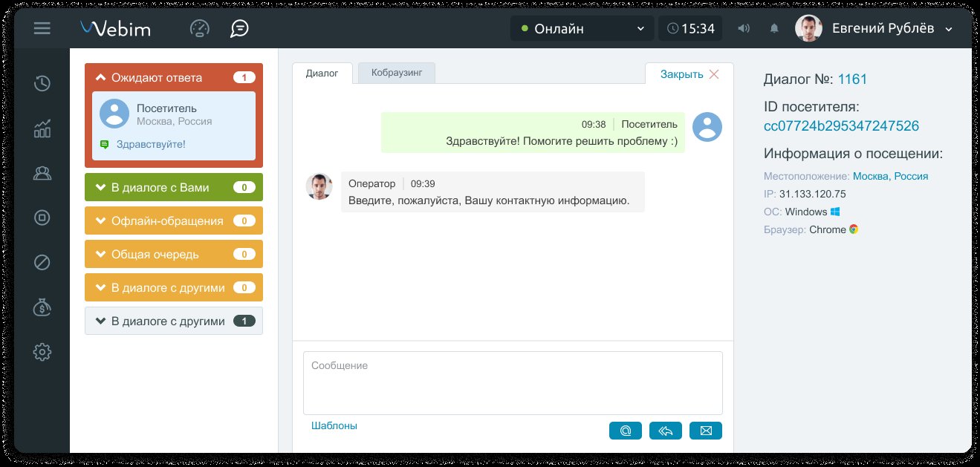Expand the Офлайн-обращения section
The width and height of the screenshot is (980, 467).
coord(174,221)
